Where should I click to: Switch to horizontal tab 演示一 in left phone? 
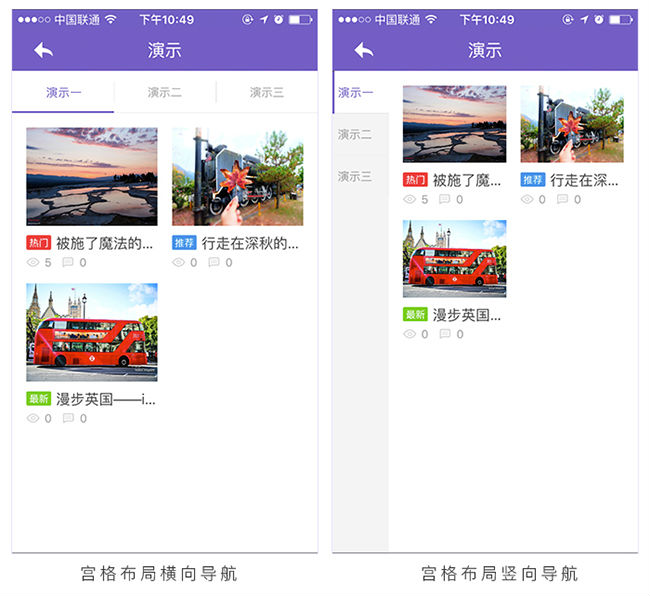(64, 93)
